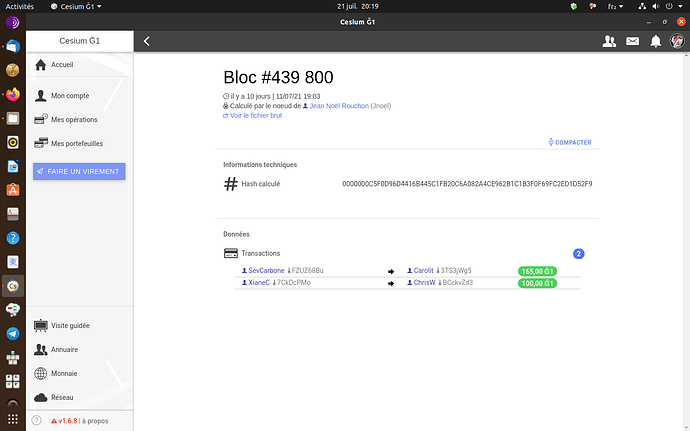Open clock and calendar 21 juil. 20:19
The height and width of the screenshot is (431, 690).
tap(358, 6)
